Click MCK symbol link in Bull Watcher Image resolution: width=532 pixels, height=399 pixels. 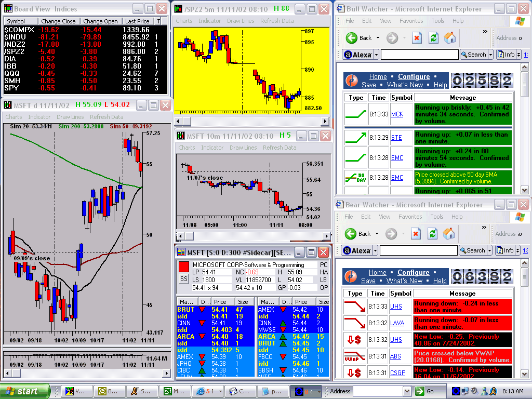pos(397,114)
